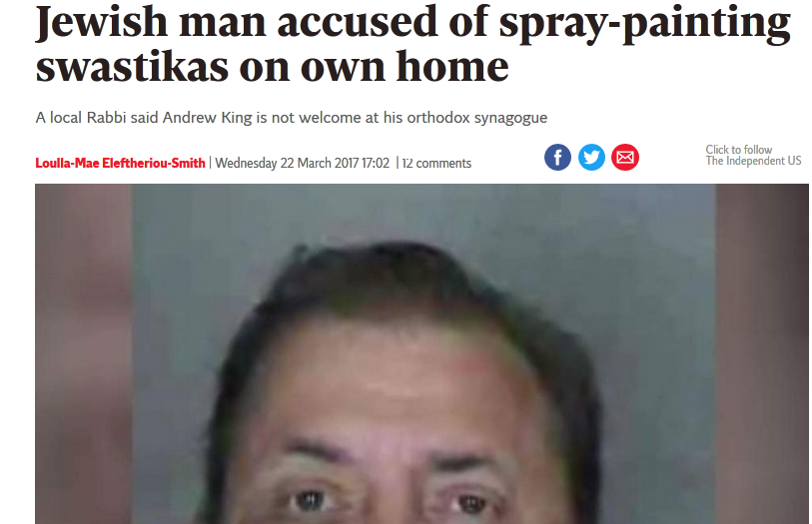Click the blurred right edge of photo
This screenshot has width=812, height=524.
[x=762, y=353]
